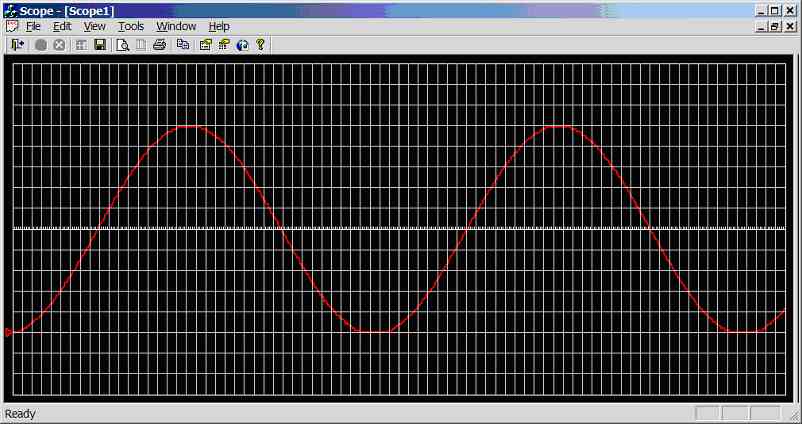Click the red trigger marker at left edge

point(9,332)
